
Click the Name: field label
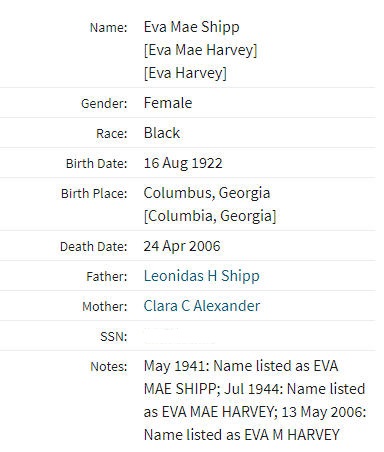pyautogui.click(x=109, y=27)
